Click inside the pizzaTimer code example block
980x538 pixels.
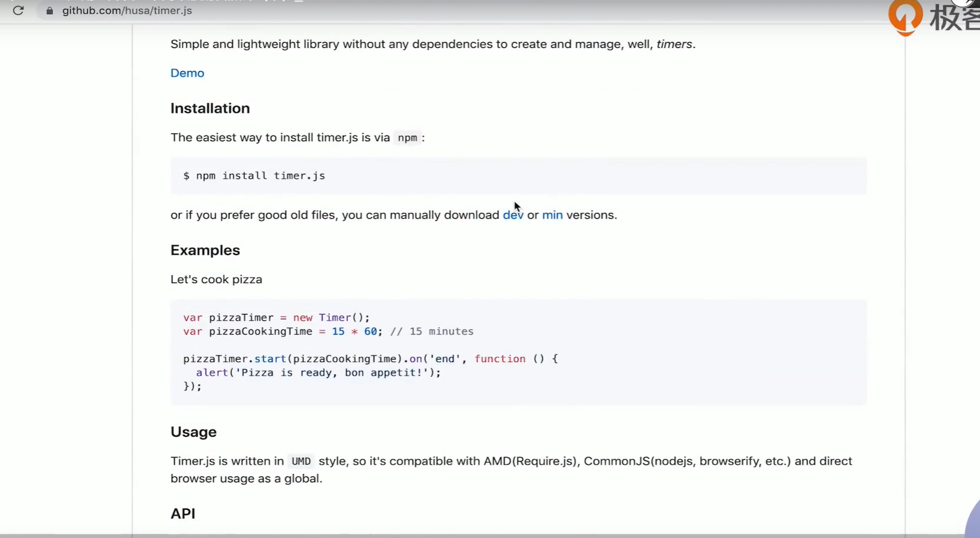point(518,352)
